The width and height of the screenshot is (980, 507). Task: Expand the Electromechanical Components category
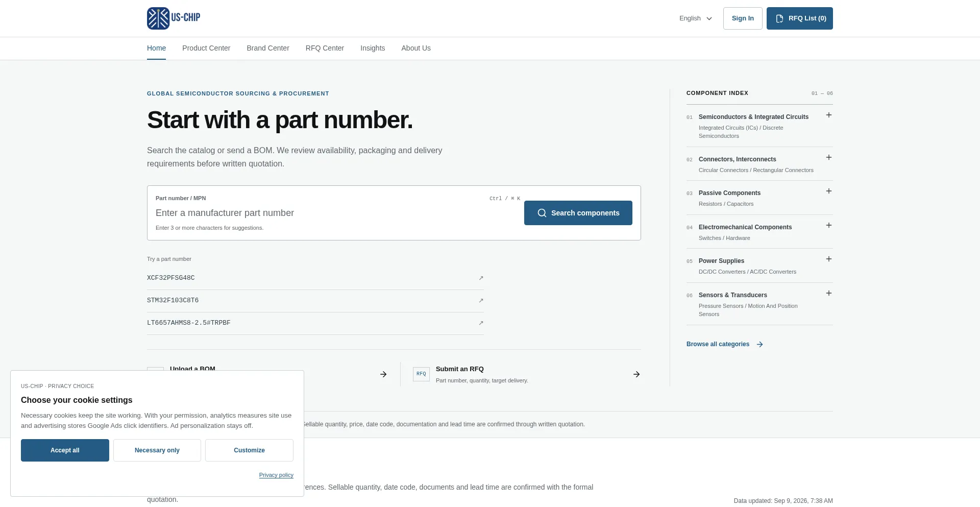[x=829, y=226]
